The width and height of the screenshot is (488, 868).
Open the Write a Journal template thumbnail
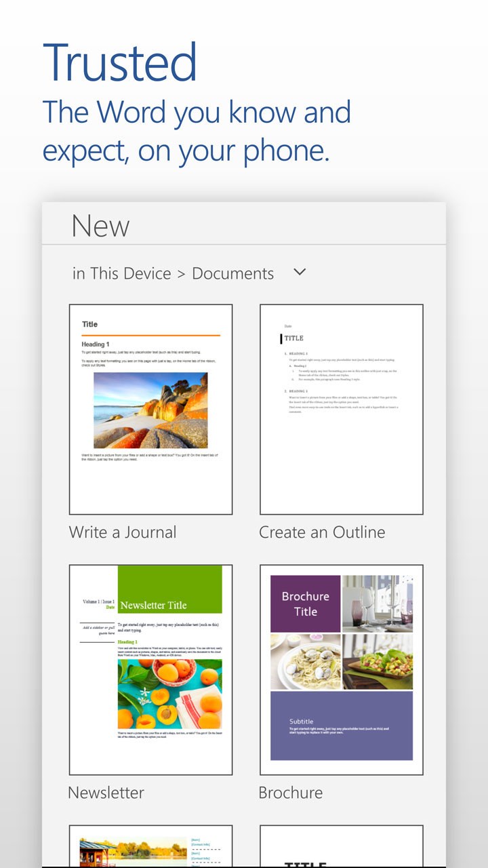(150, 410)
